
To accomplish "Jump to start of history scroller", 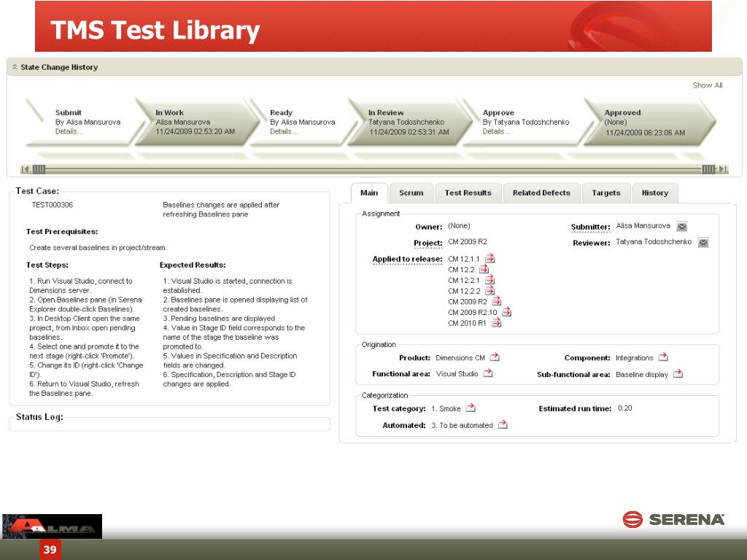I will pyautogui.click(x=26, y=169).
